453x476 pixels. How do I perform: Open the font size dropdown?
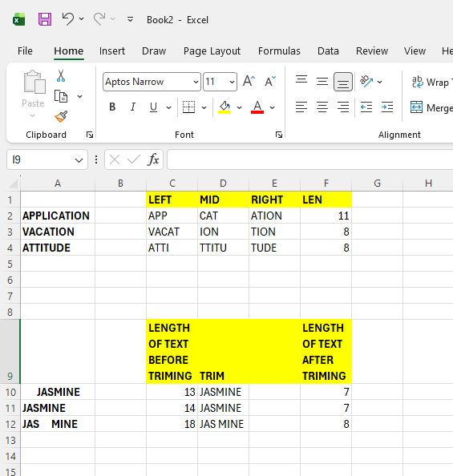pos(232,82)
